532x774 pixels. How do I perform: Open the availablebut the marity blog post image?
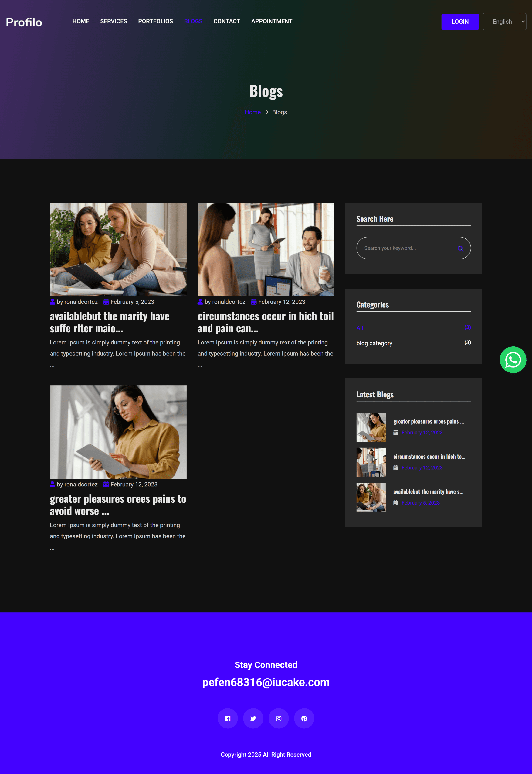click(x=118, y=249)
